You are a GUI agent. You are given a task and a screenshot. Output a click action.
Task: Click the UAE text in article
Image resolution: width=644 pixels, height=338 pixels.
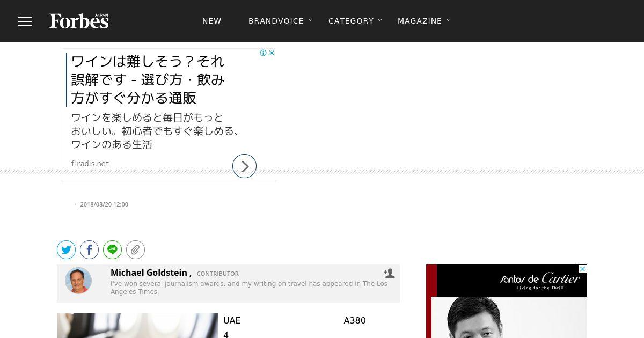232,321
